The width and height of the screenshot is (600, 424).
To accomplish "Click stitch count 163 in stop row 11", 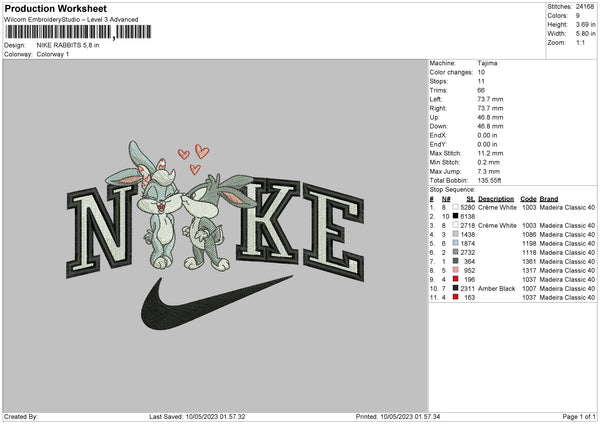I will (470, 298).
